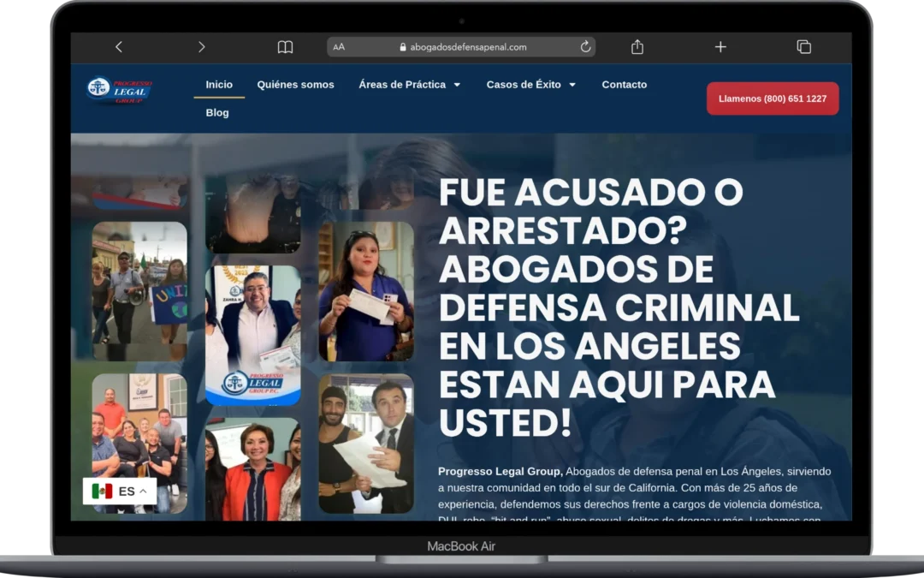Reload the page using the refresh icon

(584, 47)
